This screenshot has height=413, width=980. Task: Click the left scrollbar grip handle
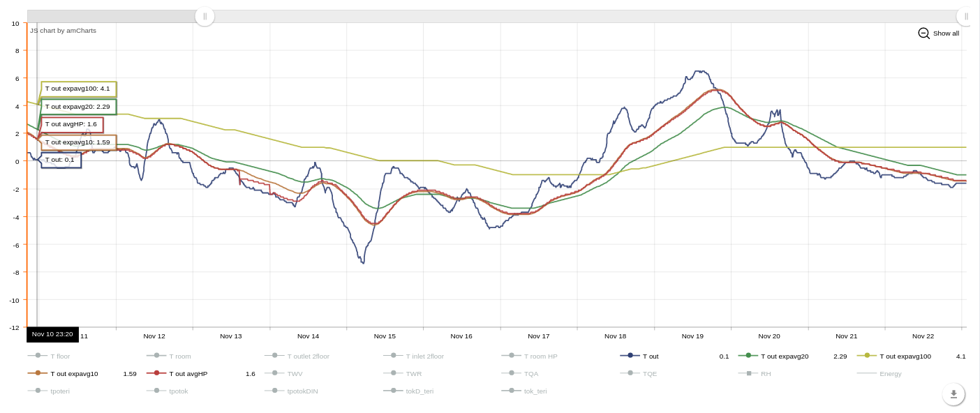click(205, 16)
